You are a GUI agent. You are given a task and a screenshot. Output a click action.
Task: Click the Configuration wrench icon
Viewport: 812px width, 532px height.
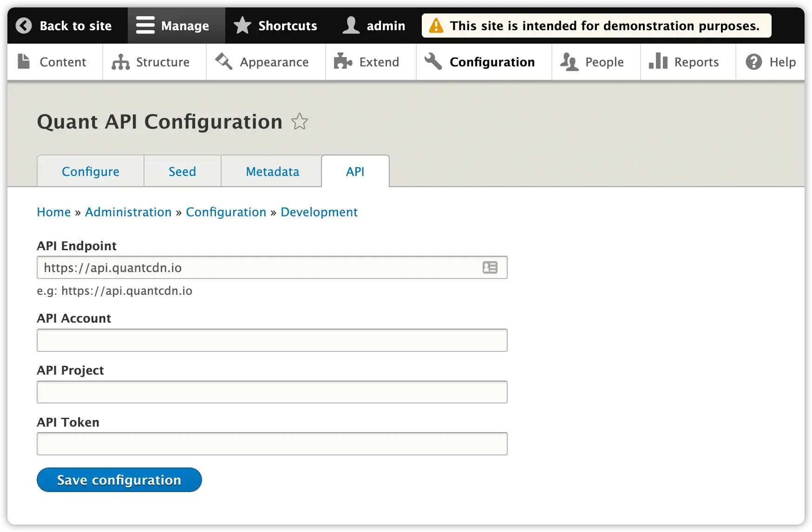433,61
